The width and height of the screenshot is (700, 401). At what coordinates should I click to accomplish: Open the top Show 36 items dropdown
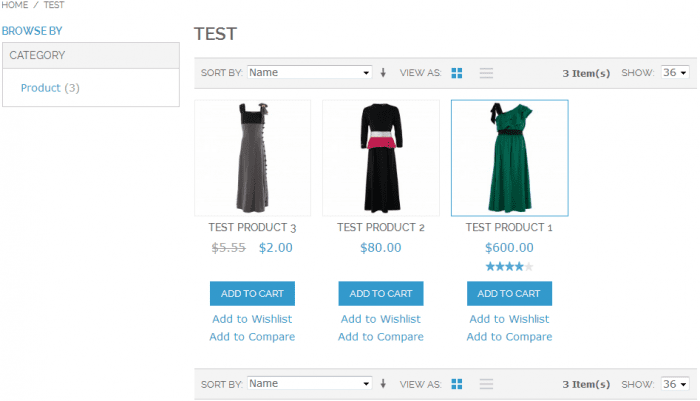tap(675, 73)
